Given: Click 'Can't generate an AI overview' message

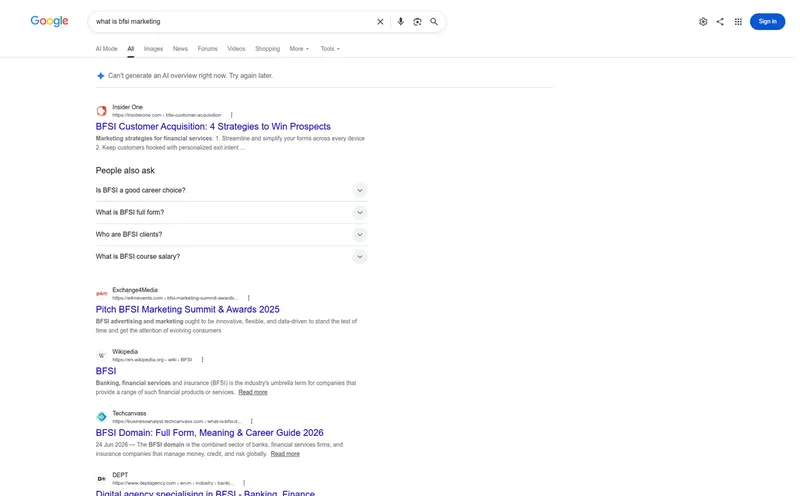Looking at the screenshot, I should click(190, 76).
